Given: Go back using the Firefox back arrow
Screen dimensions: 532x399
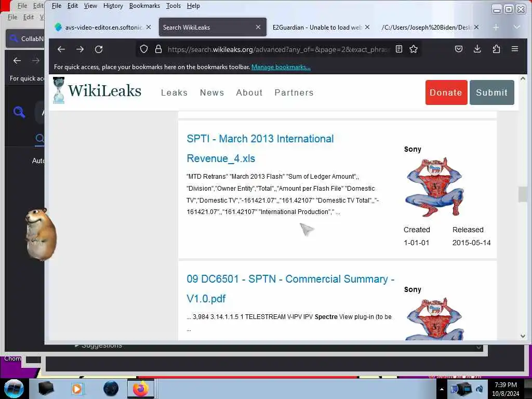Looking at the screenshot, I should [61, 49].
